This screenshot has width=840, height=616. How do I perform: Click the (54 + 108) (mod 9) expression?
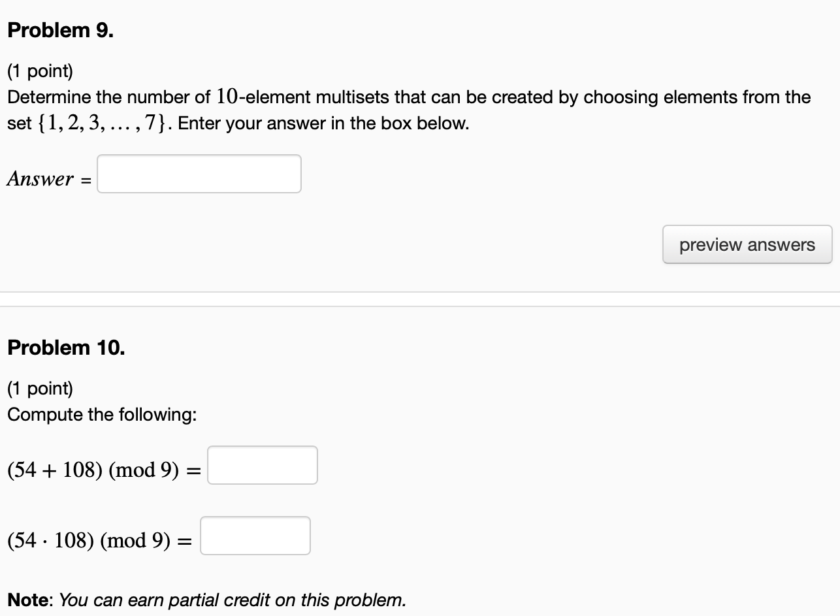click(91, 469)
